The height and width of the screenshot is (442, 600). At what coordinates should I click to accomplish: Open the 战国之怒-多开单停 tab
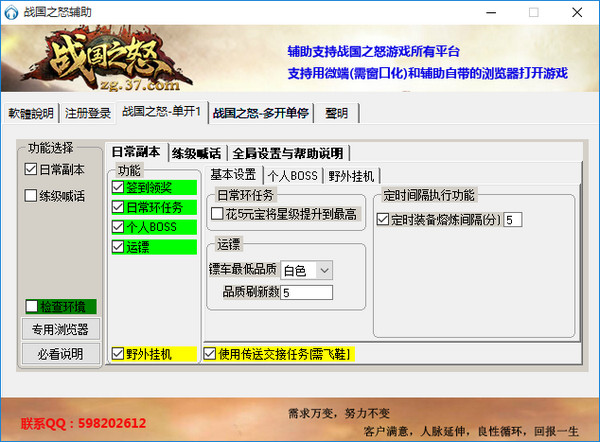[261, 113]
